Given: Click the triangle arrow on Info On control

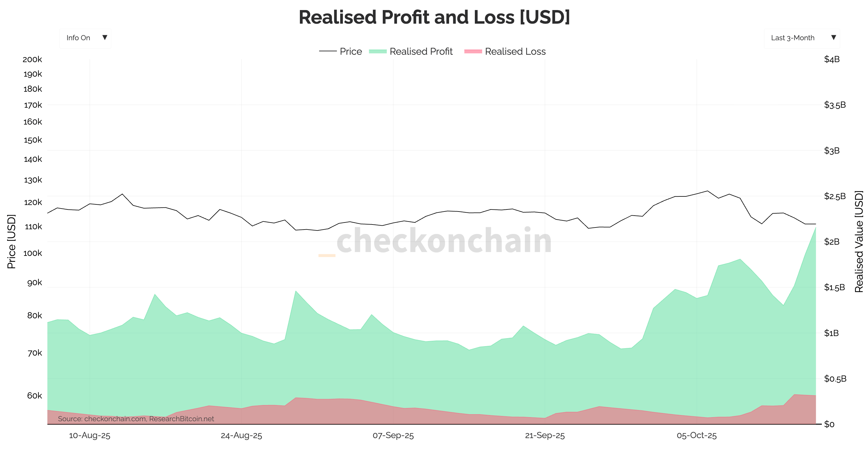Looking at the screenshot, I should pos(105,38).
